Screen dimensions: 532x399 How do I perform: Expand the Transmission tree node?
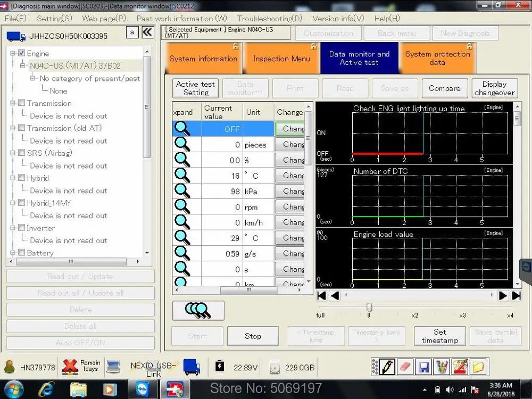pos(12,103)
